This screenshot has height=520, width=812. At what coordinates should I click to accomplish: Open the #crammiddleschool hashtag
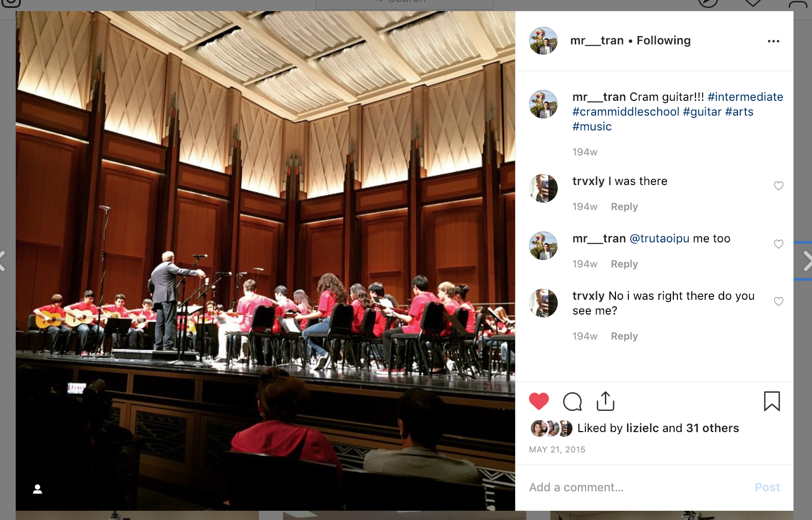coord(626,111)
